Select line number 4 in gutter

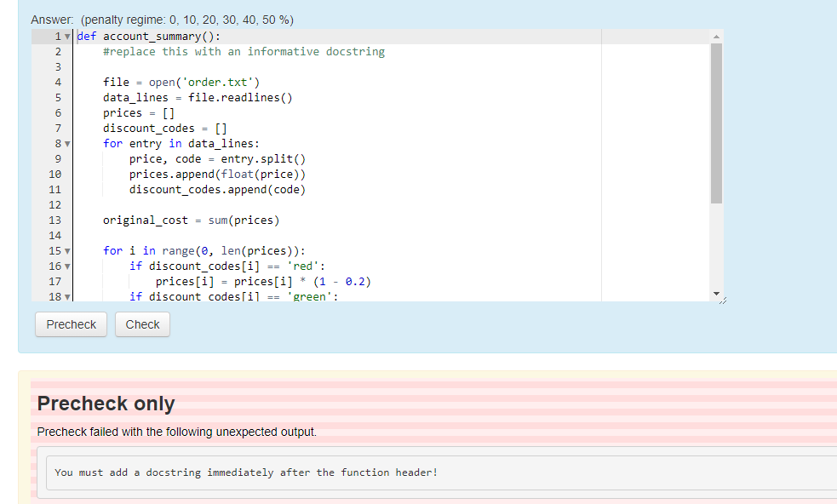[57, 82]
